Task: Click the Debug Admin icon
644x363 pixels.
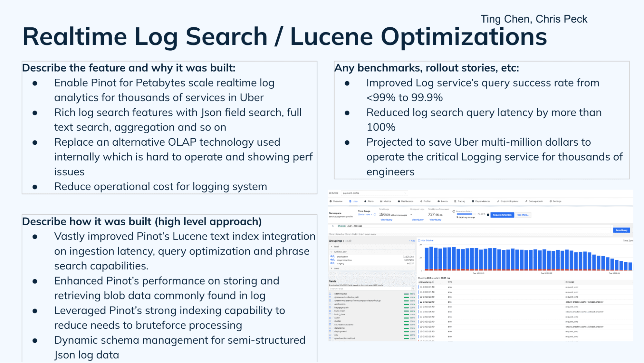Action: coord(528,201)
